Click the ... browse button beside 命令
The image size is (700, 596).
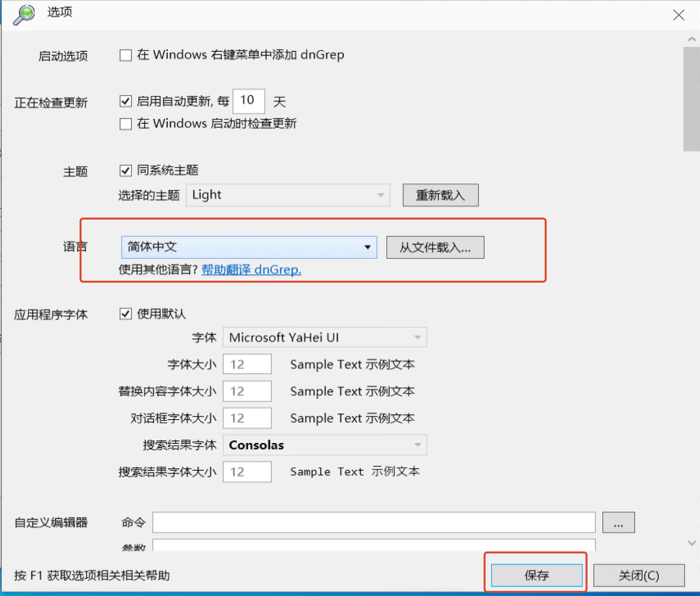(x=618, y=522)
